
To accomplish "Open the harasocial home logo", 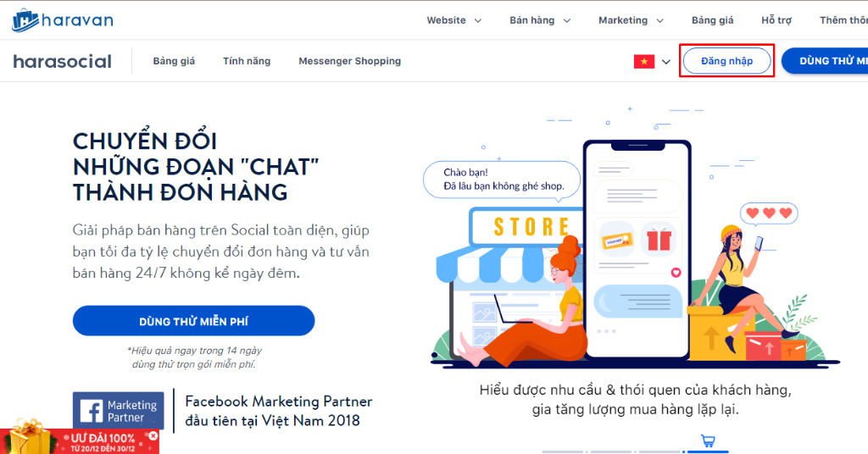I will (62, 61).
